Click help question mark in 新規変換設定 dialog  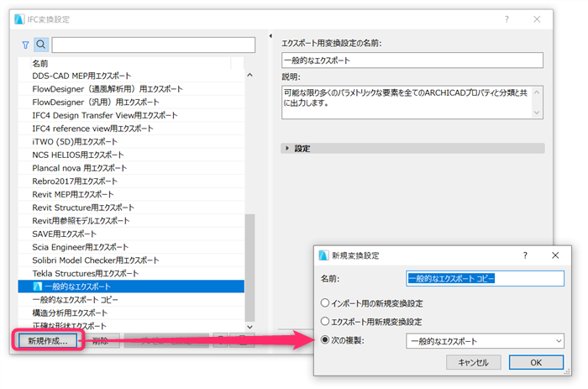[525, 255]
